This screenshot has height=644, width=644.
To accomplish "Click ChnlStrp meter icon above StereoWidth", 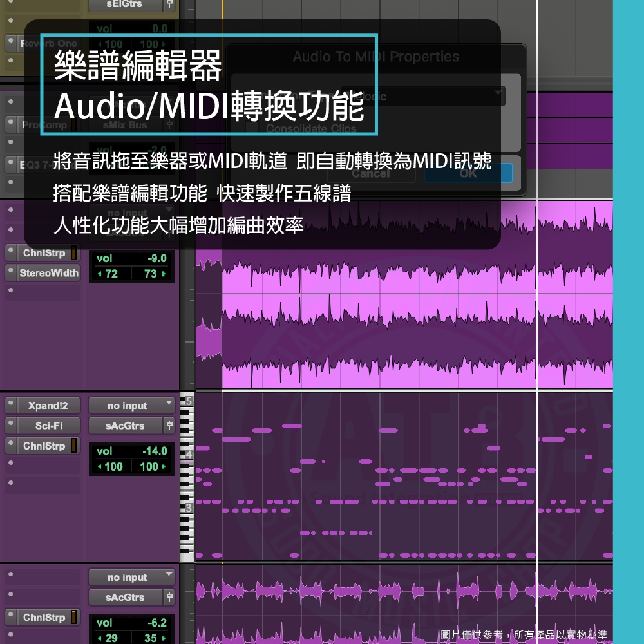I will pyautogui.click(x=73, y=253).
